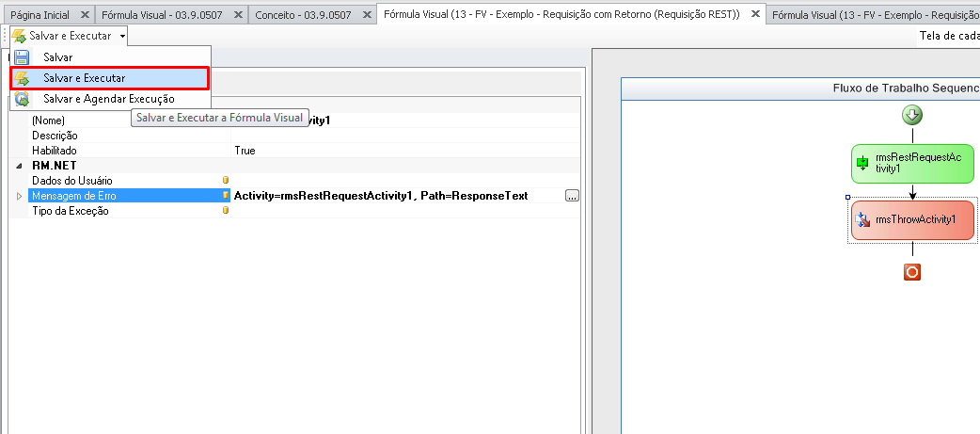Screen dimensions: 980x434
Task: Switch to the Página Inicial tab
Action: click(x=40, y=14)
